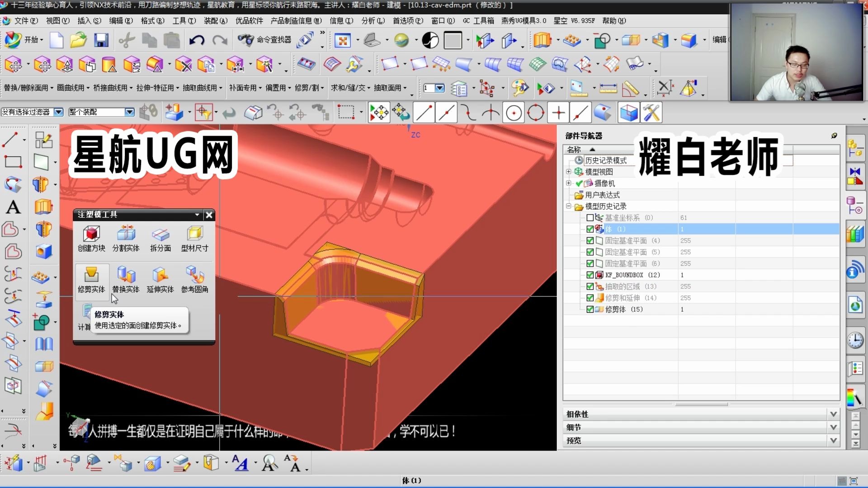Screen dimensions: 868x488
Task: Expand the 预览 panel
Action: point(834,441)
